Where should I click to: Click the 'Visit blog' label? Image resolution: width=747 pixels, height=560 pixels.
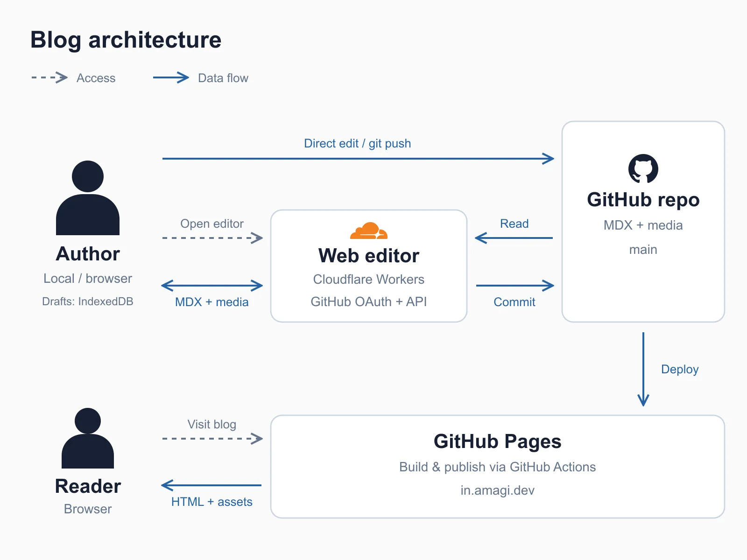212,424
